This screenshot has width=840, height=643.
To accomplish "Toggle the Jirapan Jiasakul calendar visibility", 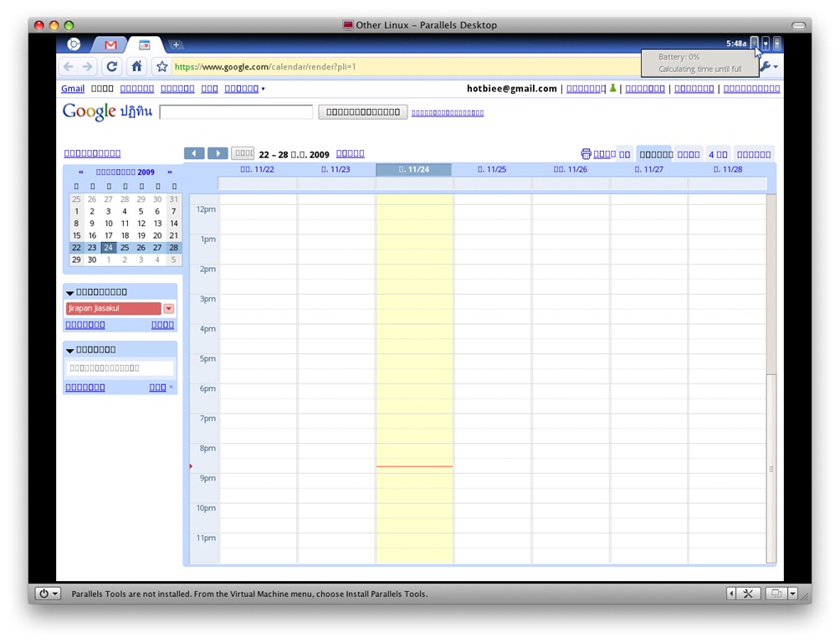I will tap(113, 309).
